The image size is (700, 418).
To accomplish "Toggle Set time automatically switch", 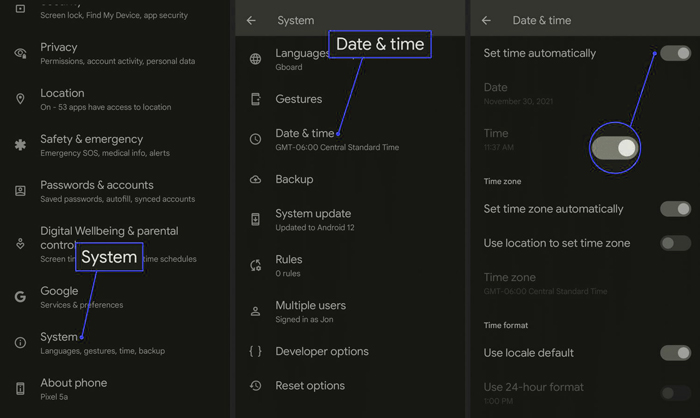I will point(675,53).
